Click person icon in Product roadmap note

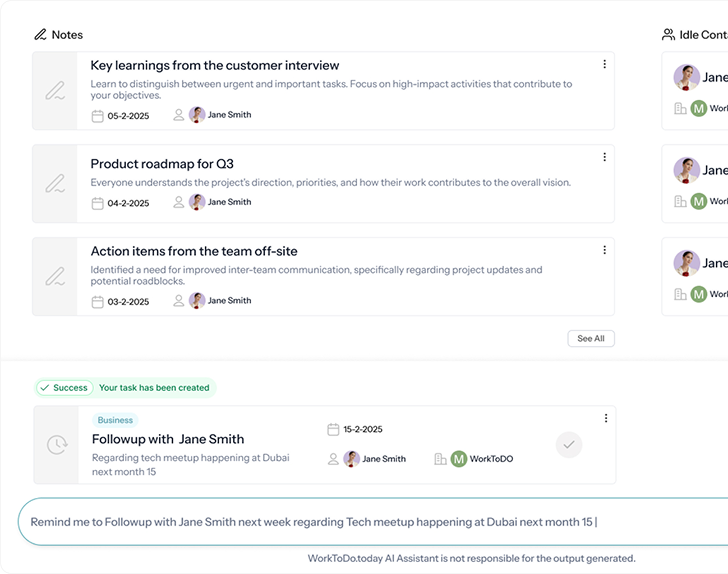[x=178, y=202]
